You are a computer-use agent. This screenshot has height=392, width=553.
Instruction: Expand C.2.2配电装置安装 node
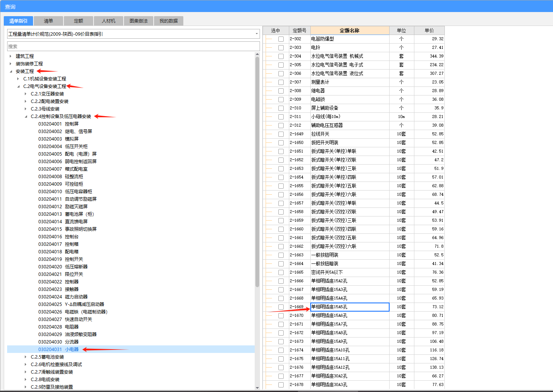[x=26, y=101]
